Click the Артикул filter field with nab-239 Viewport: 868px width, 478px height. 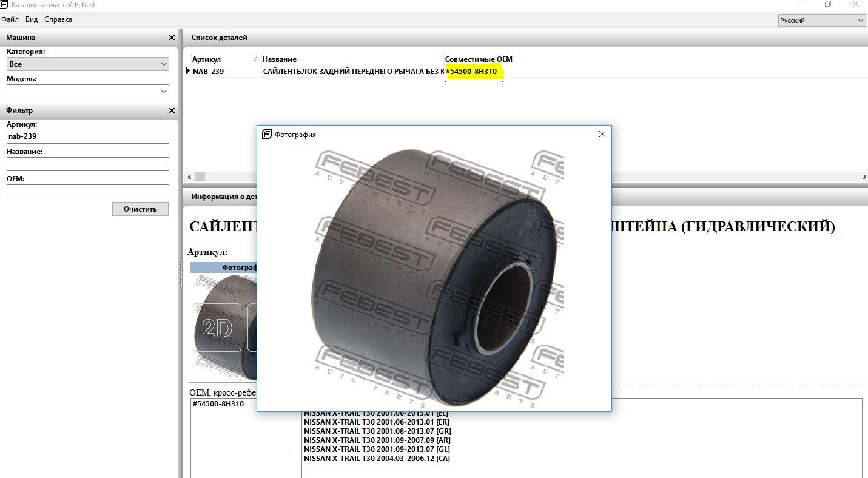point(88,136)
